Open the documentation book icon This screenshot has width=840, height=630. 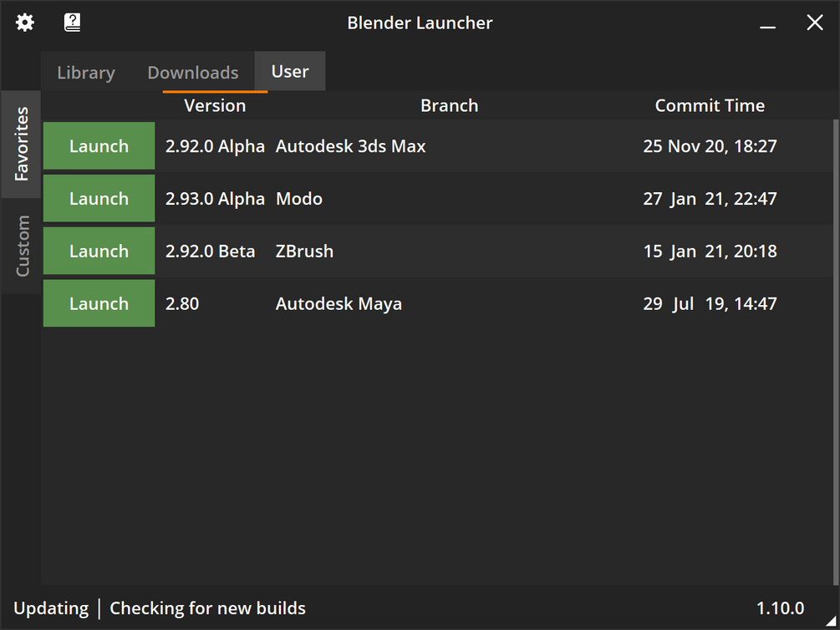(73, 23)
